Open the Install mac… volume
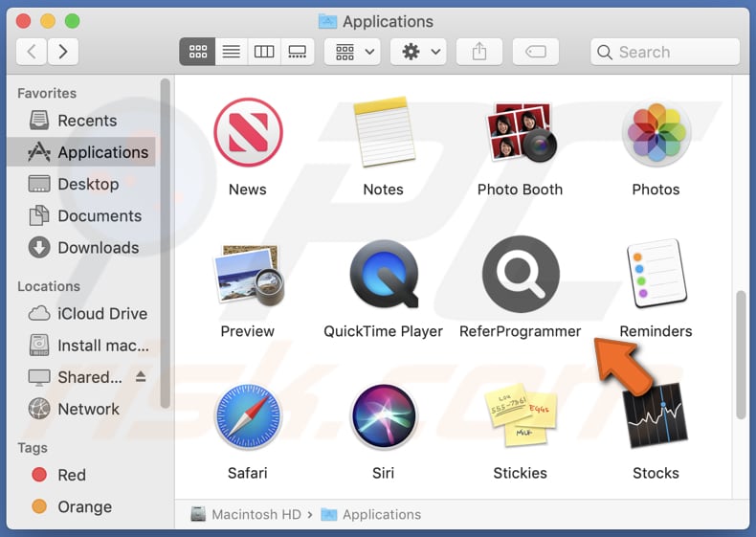This screenshot has width=756, height=537. click(81, 346)
